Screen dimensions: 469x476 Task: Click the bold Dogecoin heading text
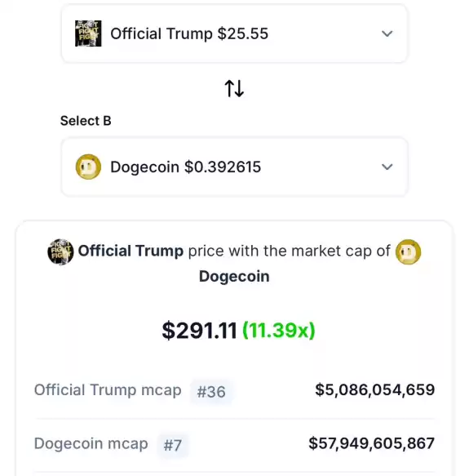click(234, 277)
